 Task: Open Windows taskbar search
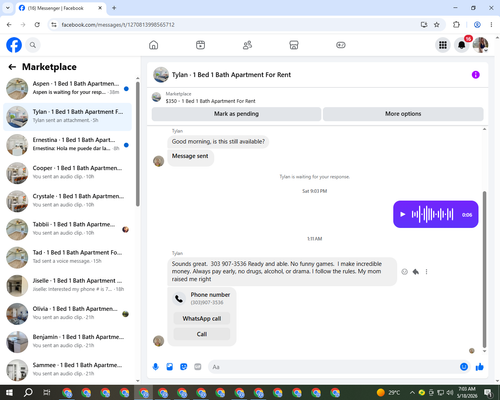[28, 392]
